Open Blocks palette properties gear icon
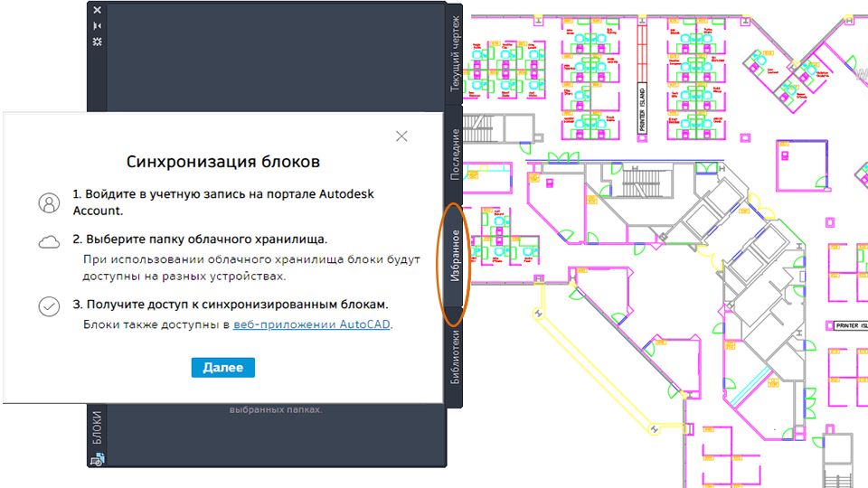This screenshot has width=868, height=488. tap(98, 42)
